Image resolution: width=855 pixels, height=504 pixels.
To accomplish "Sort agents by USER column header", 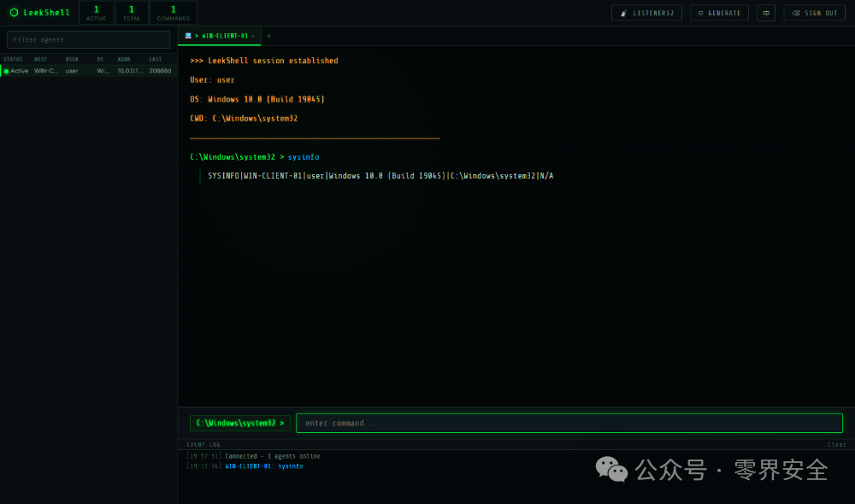I will pyautogui.click(x=72, y=60).
